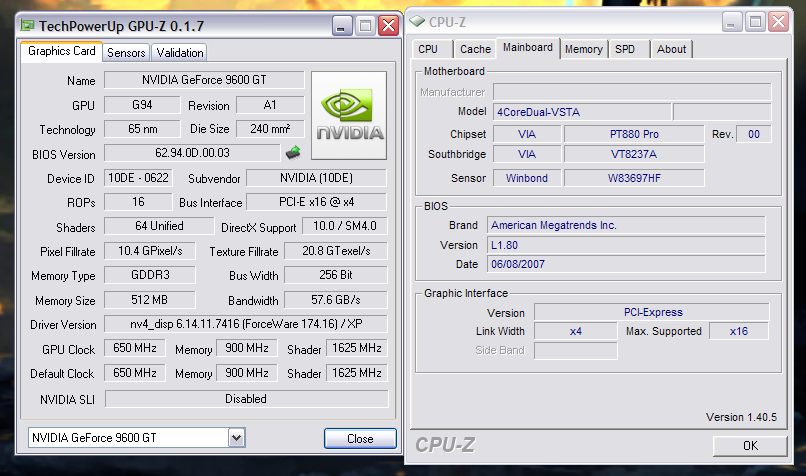Select the Graphics Card tab in GPU-Z

pyautogui.click(x=62, y=51)
